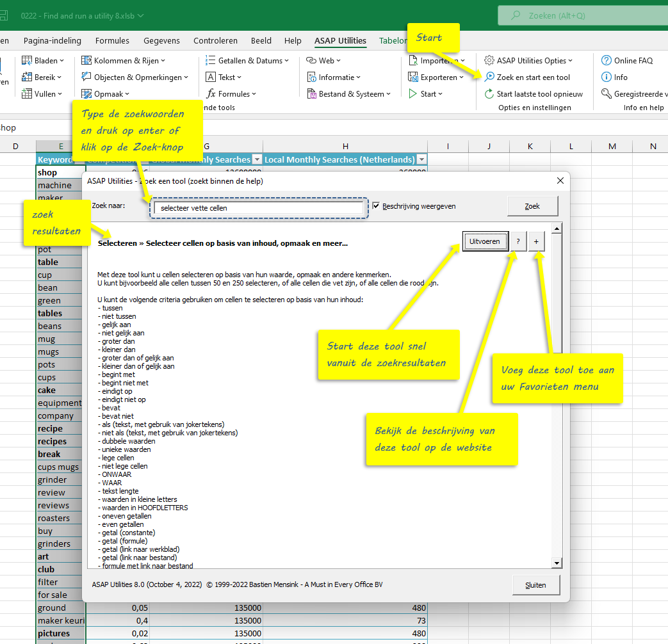Viewport: 668px width, 644px height.
Task: Click the Geregistreerde versie key icon
Action: tap(607, 93)
